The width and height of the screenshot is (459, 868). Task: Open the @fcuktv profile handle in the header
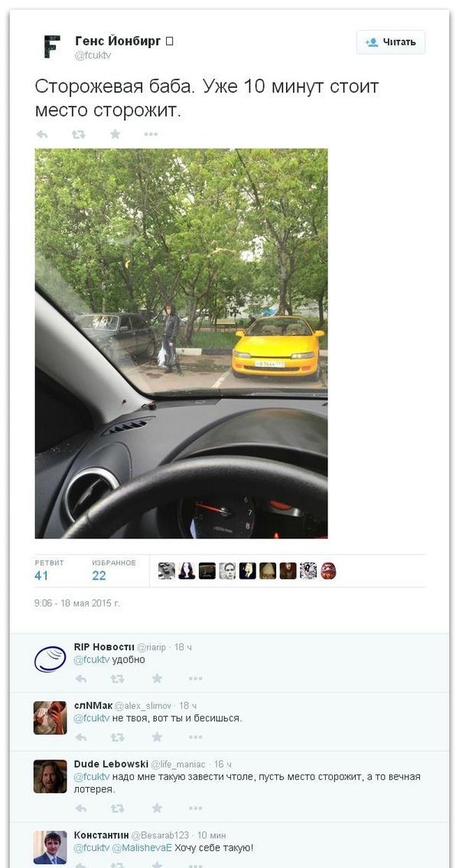point(93,55)
